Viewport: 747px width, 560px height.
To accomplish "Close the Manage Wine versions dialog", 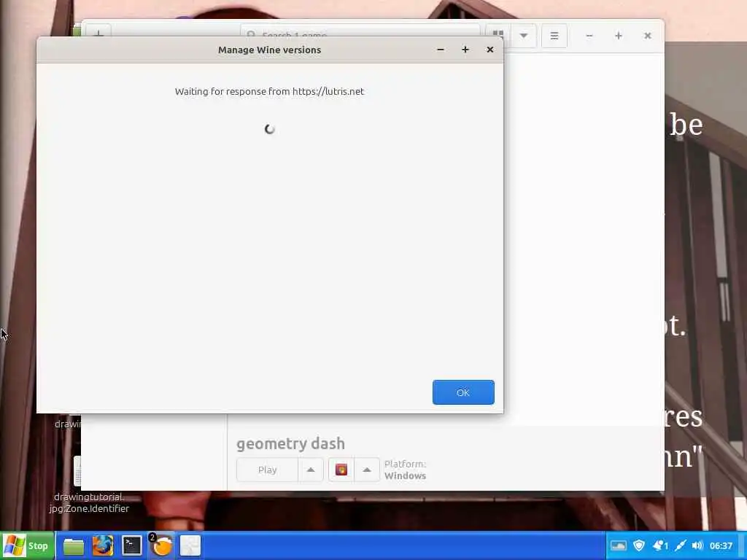I will pos(489,50).
